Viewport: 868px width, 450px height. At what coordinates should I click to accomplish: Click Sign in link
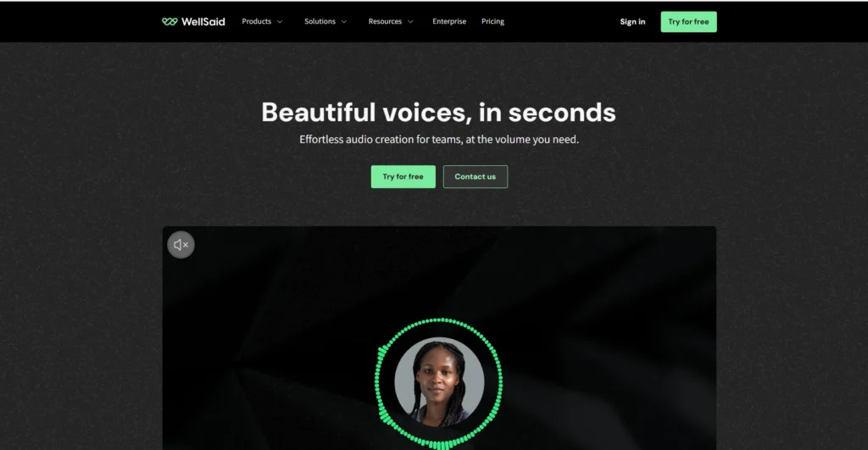coord(632,21)
